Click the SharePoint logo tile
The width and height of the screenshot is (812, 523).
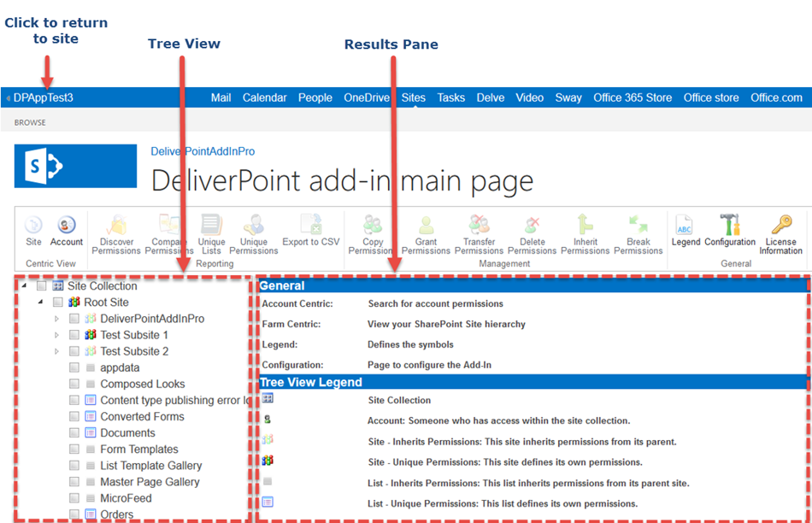click(75, 166)
